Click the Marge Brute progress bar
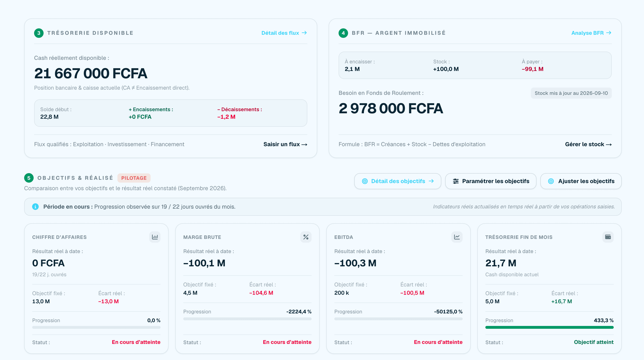This screenshot has height=360, width=644. (x=247, y=319)
